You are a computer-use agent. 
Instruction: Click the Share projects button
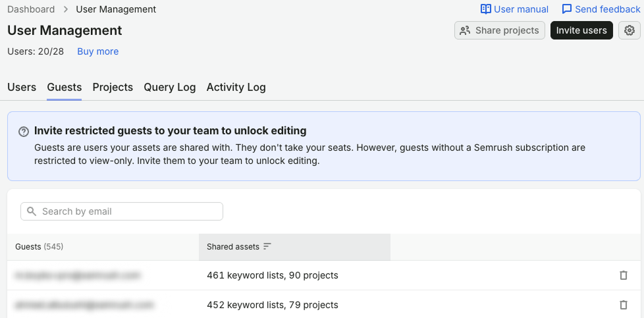[x=499, y=30]
